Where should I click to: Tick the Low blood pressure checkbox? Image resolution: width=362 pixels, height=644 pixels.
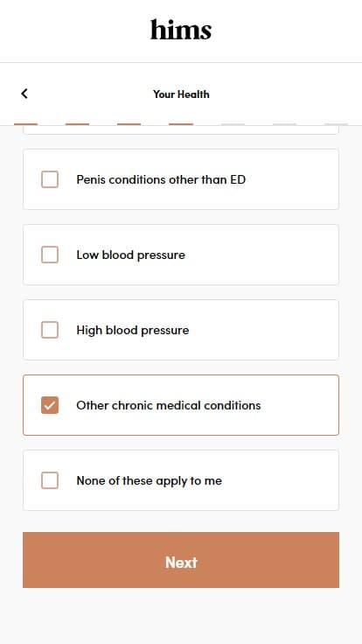50,255
